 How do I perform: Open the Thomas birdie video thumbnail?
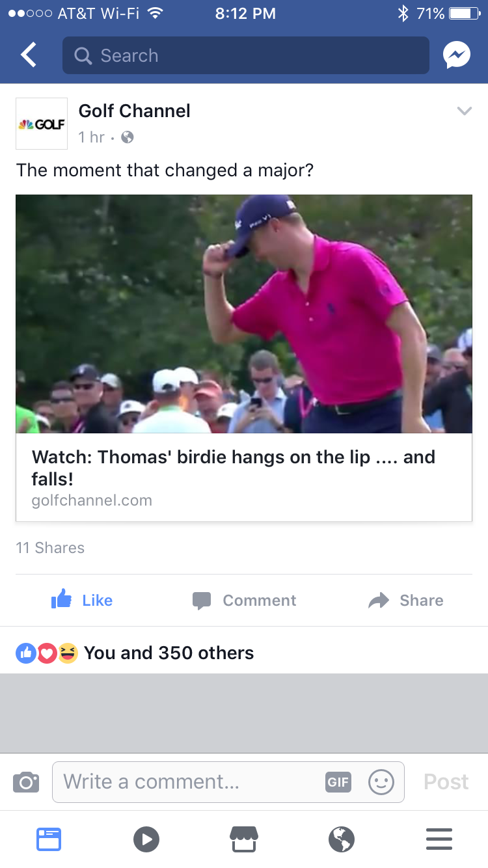(x=244, y=314)
